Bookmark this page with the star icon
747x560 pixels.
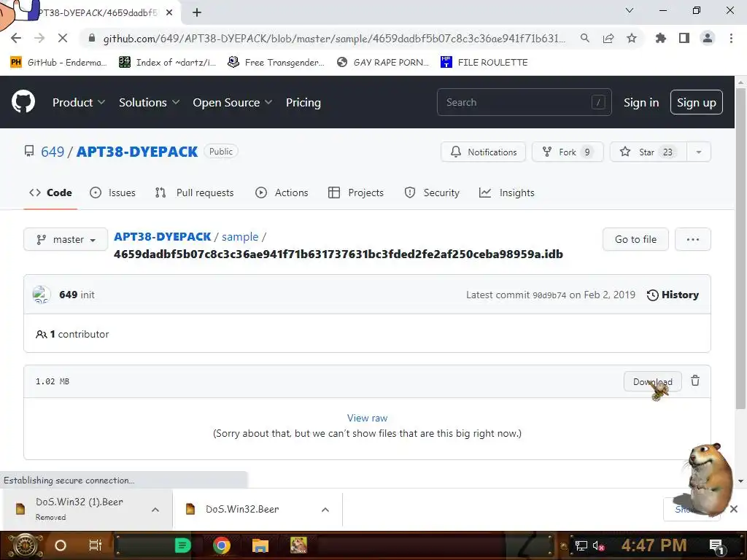point(632,38)
